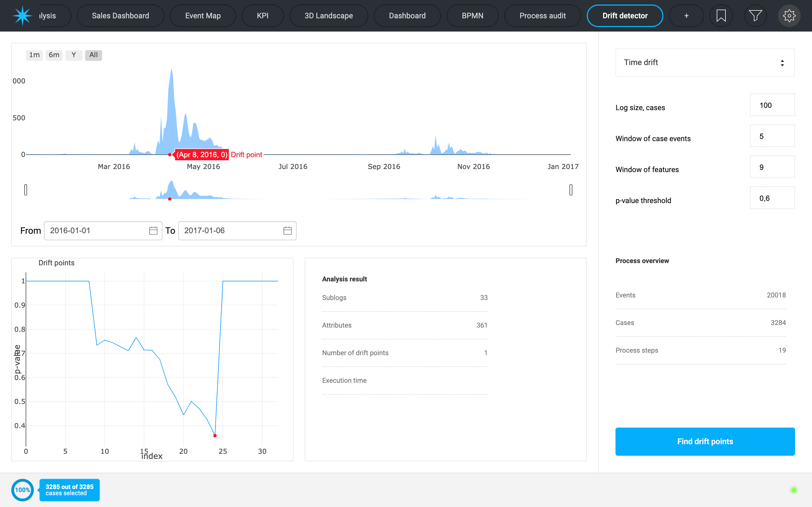Image resolution: width=812 pixels, height=507 pixels.
Task: Click the p-value threshold input field
Action: [x=772, y=198]
